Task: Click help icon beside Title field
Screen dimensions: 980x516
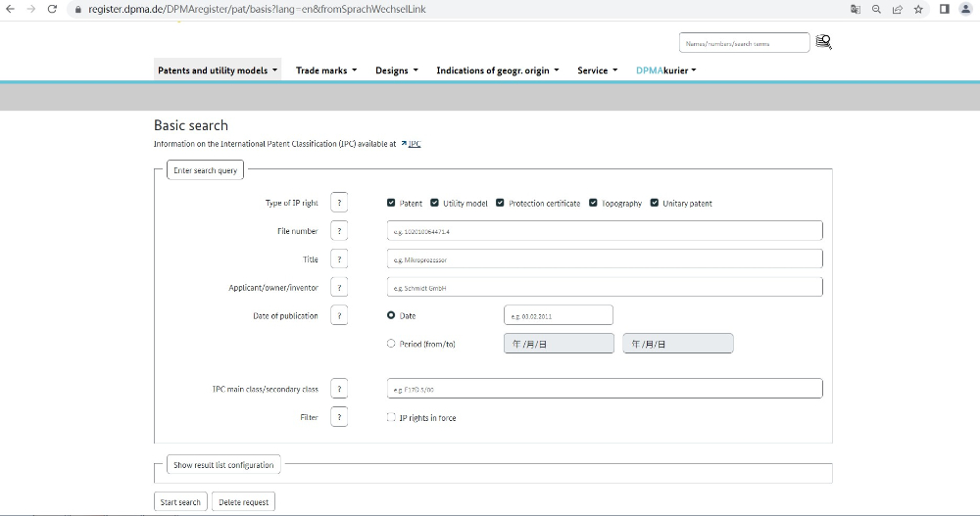Action: [339, 259]
